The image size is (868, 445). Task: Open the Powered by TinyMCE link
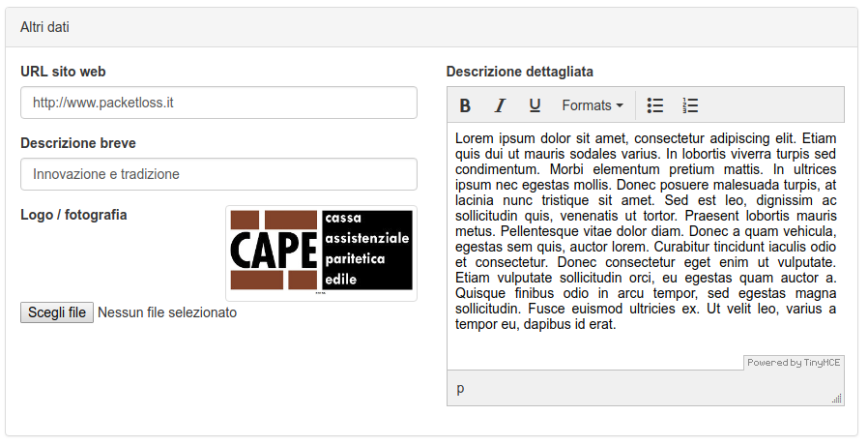tap(794, 363)
